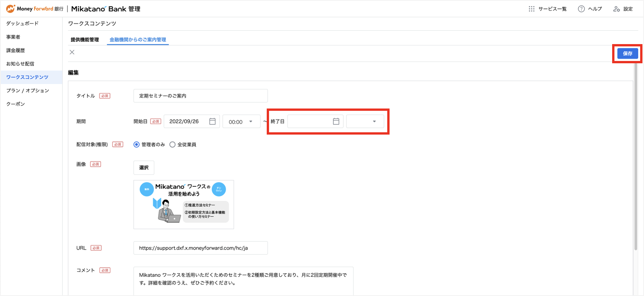Select the 全従業員 radio button
Screen dimensions: 644x296
coord(172,145)
